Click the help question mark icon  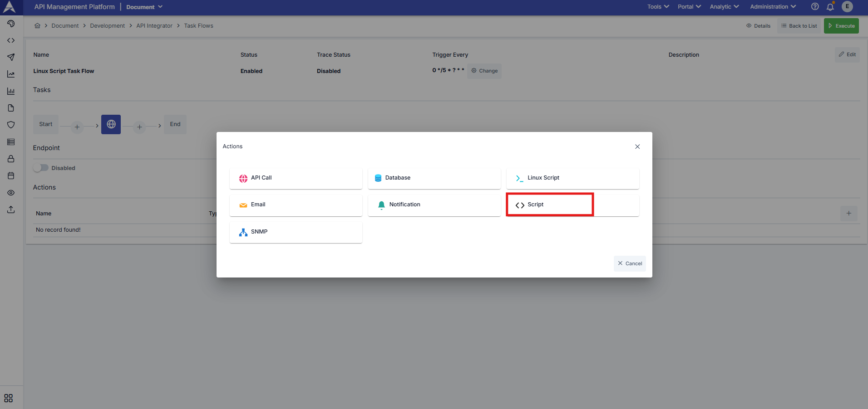(x=815, y=7)
